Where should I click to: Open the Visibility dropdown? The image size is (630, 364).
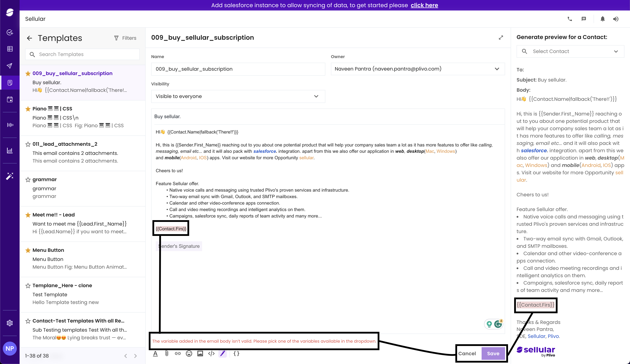[x=238, y=96]
